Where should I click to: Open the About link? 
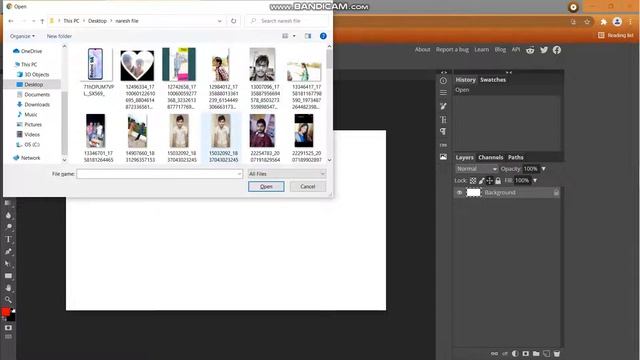(422, 50)
